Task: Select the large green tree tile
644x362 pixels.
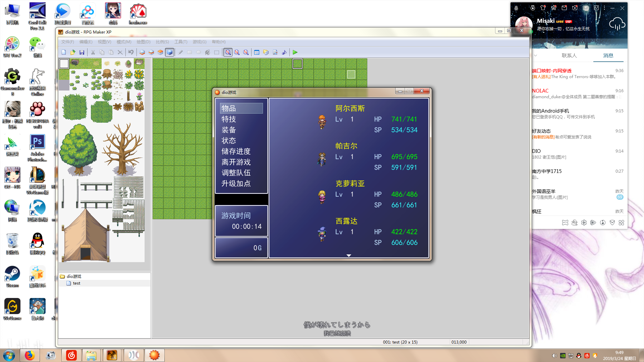Action: [x=79, y=150]
